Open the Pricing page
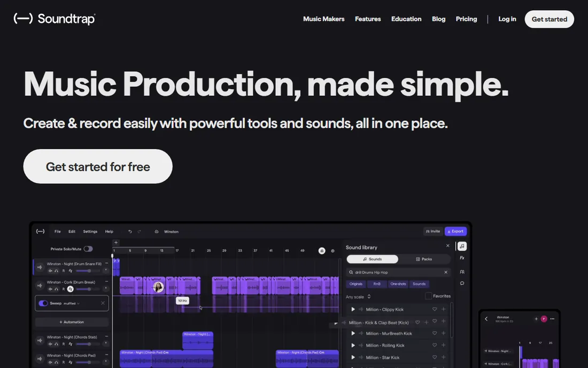588x368 pixels. [466, 19]
